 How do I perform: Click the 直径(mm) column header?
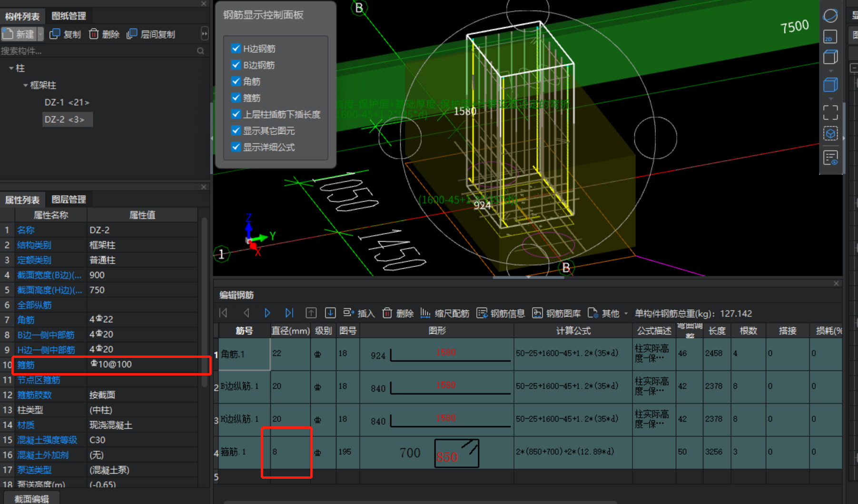(x=290, y=330)
